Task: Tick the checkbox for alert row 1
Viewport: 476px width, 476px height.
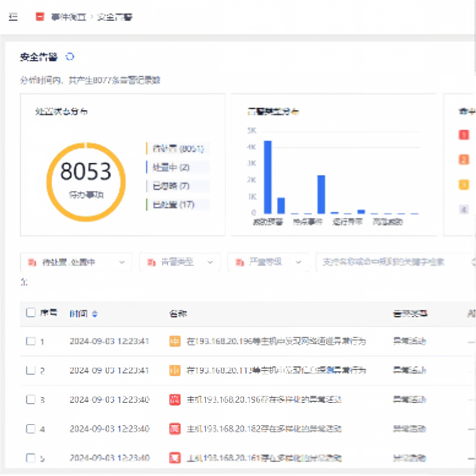Action: tap(31, 341)
